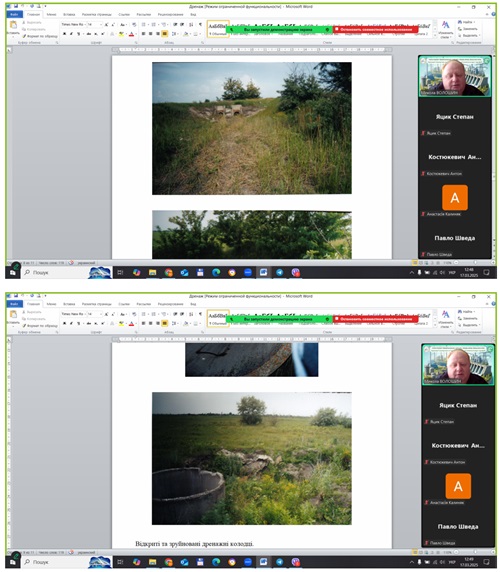Switch to Рецензирование tab in lower screenshot

pyautogui.click(x=170, y=304)
